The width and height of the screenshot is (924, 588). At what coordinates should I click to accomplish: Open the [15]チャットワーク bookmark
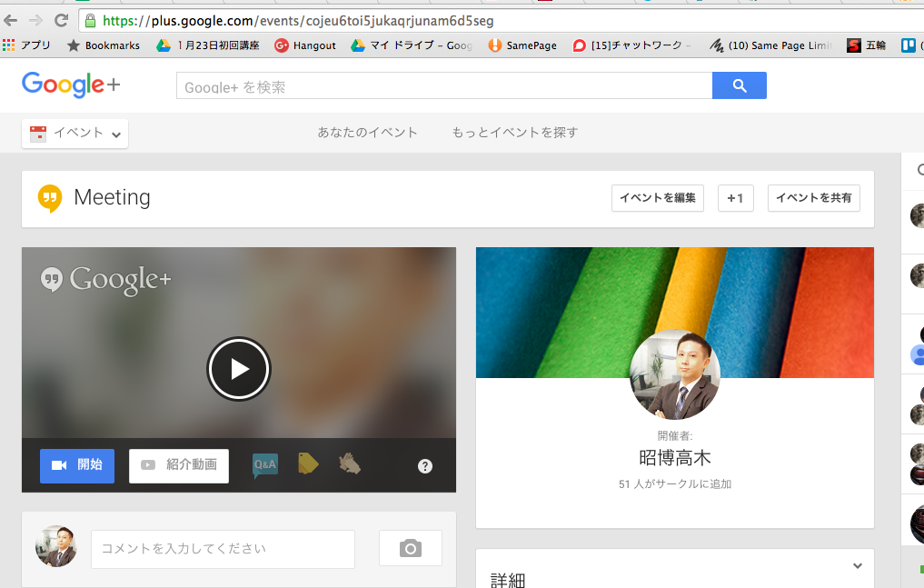coord(631,45)
